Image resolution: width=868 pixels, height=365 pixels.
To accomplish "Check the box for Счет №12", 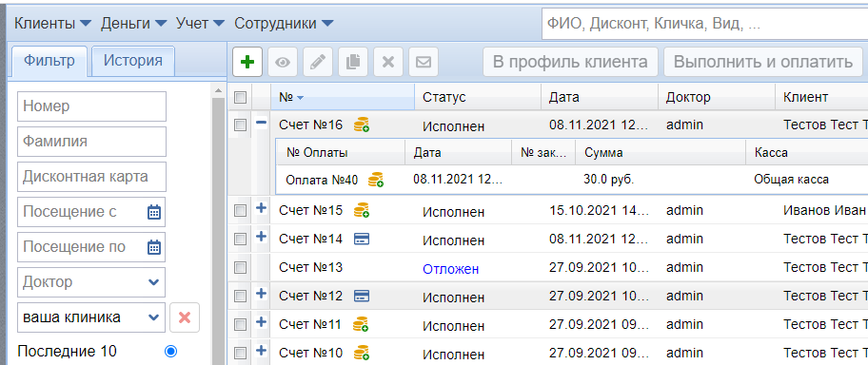I will pos(240,296).
